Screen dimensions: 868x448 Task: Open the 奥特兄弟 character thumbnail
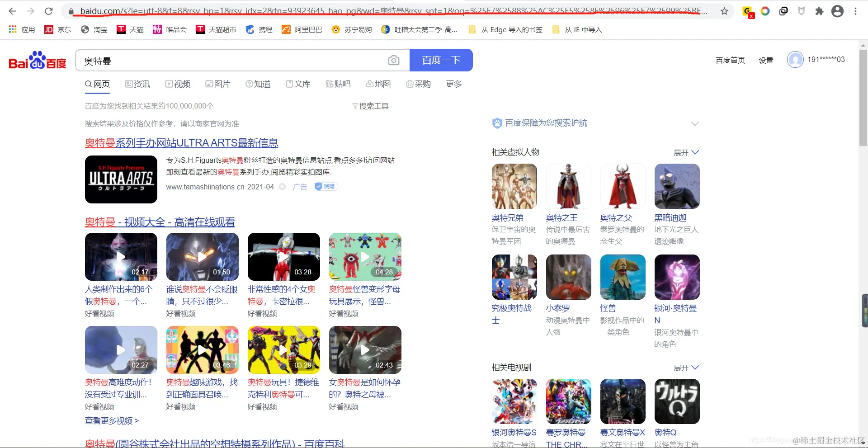pos(514,186)
